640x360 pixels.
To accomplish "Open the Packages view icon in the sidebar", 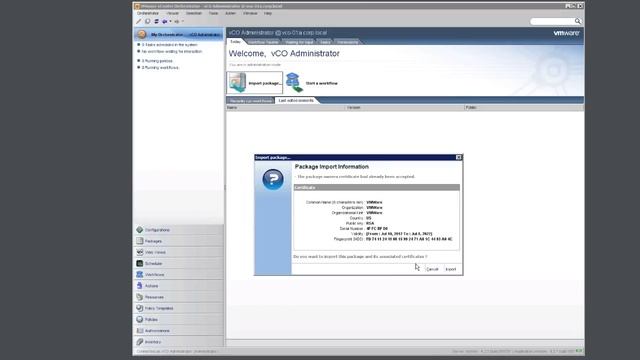I will click(x=140, y=241).
